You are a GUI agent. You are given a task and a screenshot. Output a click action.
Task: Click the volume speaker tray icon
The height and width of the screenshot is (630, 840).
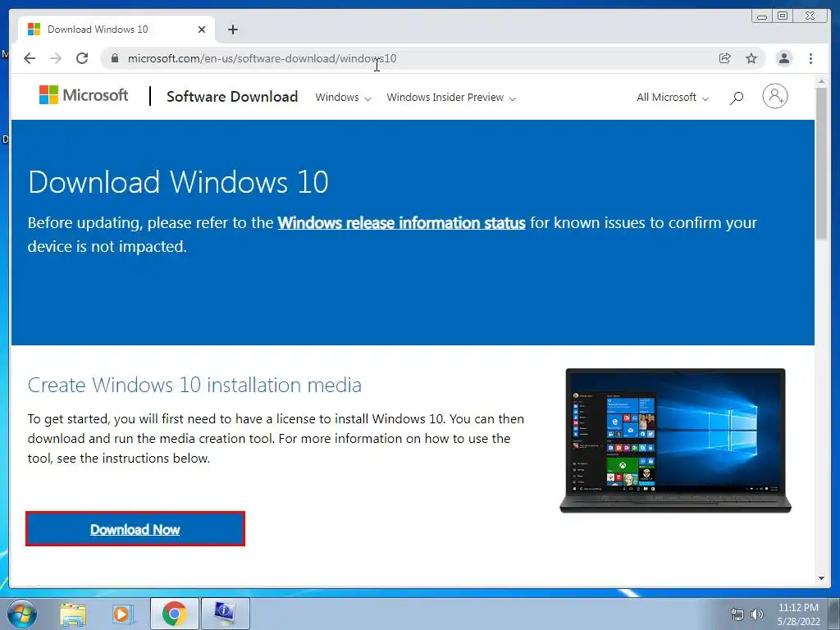click(757, 614)
